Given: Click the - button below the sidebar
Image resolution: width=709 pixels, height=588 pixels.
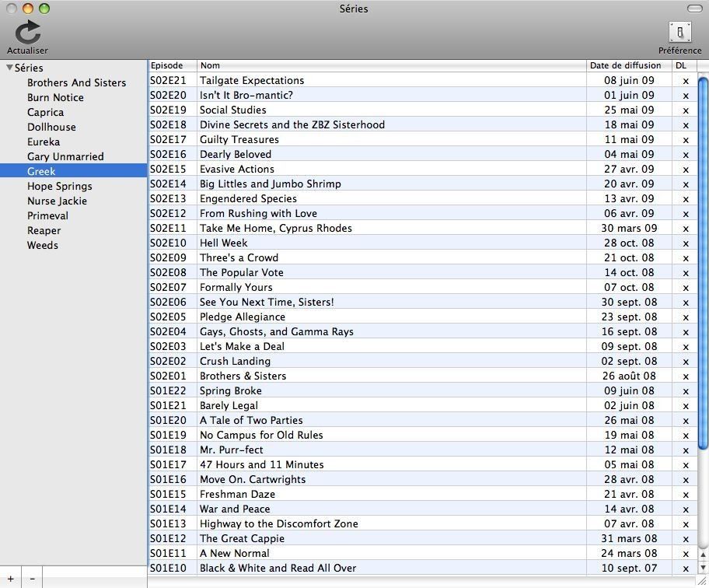Looking at the screenshot, I should coord(32,579).
